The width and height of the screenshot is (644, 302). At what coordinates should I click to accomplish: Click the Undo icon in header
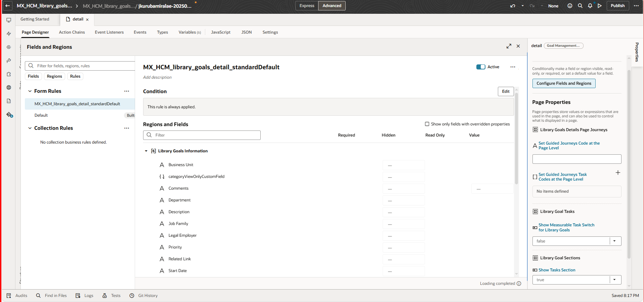(x=513, y=6)
